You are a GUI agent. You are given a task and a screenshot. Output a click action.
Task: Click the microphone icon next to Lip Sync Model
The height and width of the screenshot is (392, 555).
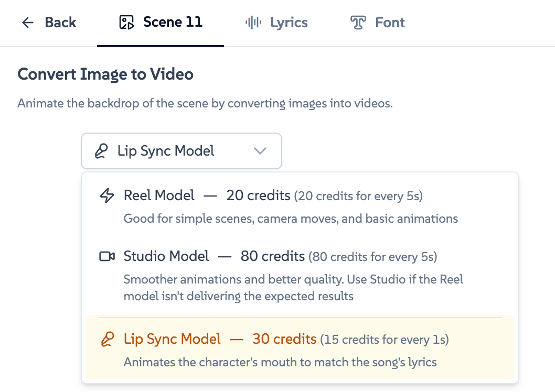tap(106, 339)
